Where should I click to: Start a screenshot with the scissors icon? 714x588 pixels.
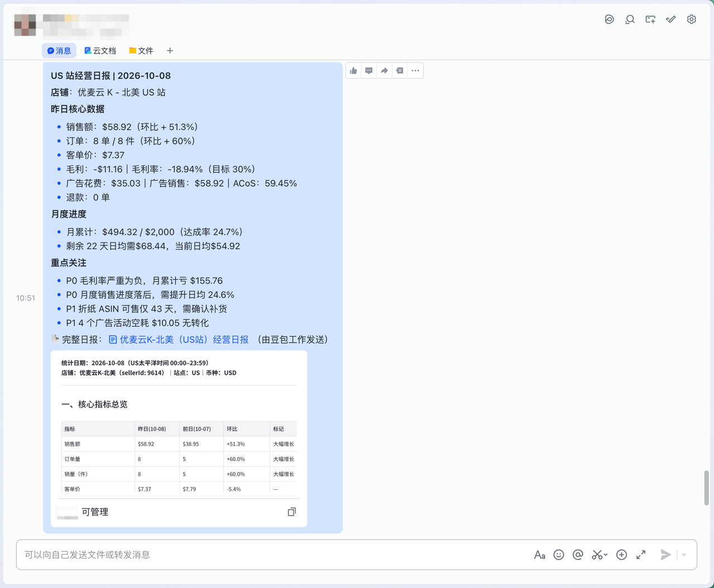[597, 555]
